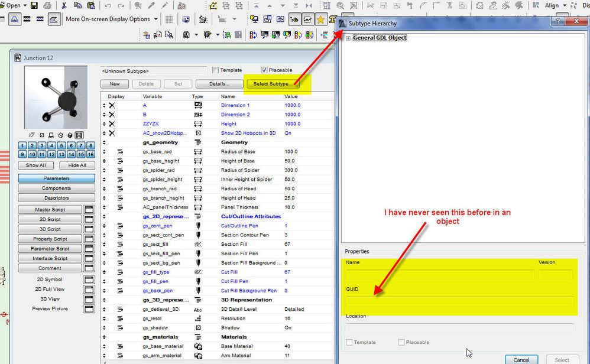
Task: Expand the General GDL Object tree node
Action: [348, 38]
